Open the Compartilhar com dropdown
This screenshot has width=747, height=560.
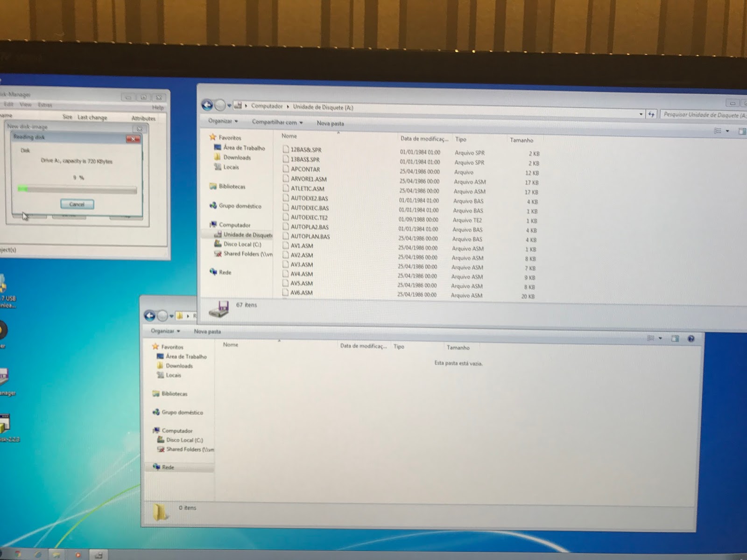[277, 122]
